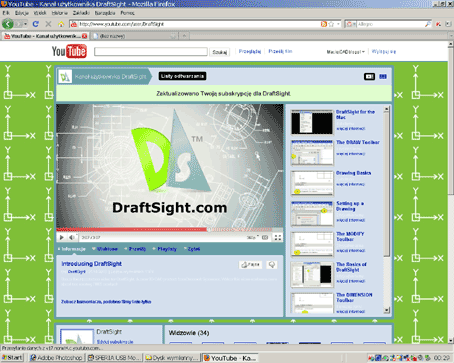Go back with browser back arrow
Screen dimensions: 454x363
coord(7,24)
